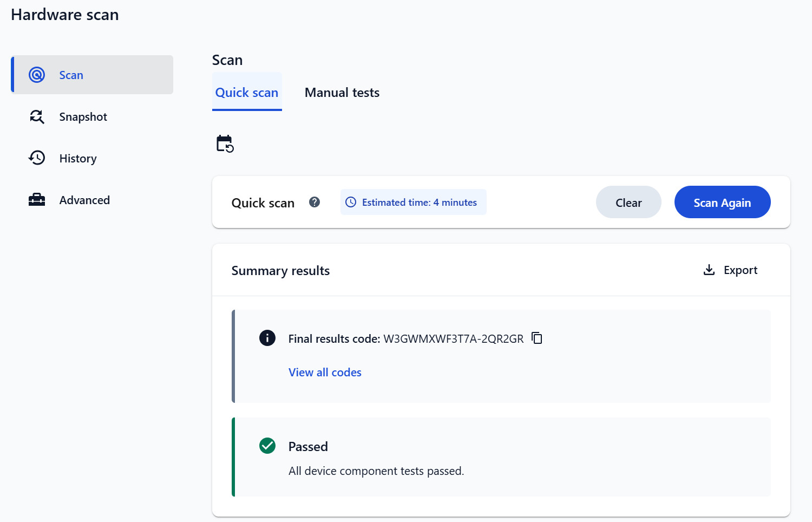Click the History clock icon
This screenshot has height=522, width=812.
click(37, 158)
